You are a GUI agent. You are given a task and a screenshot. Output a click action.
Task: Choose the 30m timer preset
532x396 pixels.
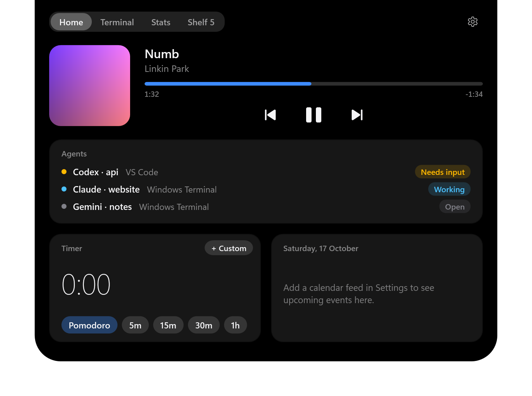[x=204, y=325]
